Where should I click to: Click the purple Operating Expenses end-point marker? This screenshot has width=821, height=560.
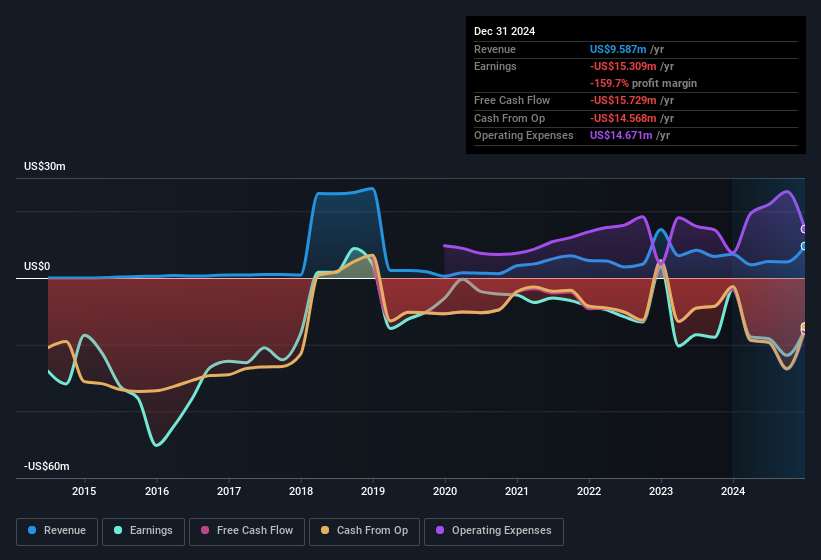click(804, 229)
